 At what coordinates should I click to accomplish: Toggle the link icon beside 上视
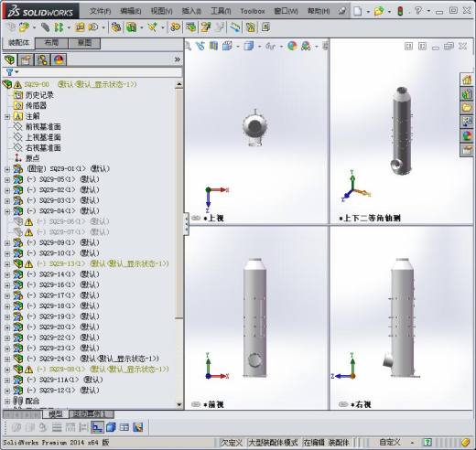pos(196,218)
